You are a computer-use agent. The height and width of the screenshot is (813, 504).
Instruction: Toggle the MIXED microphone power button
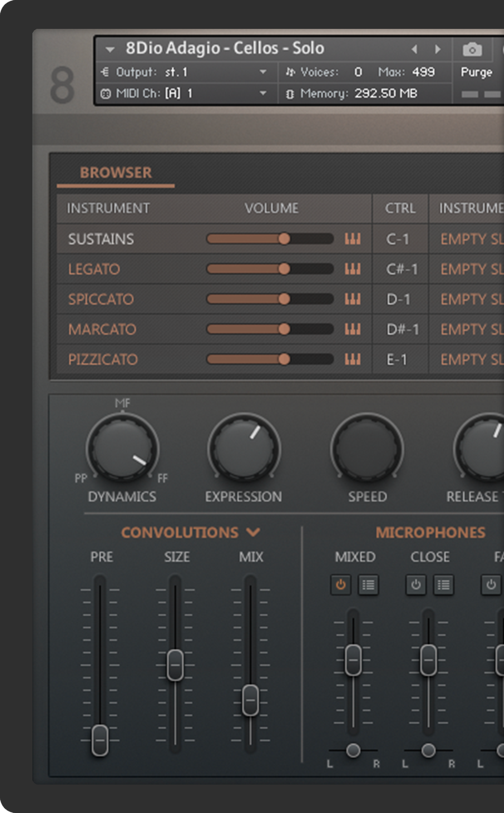[x=341, y=585]
